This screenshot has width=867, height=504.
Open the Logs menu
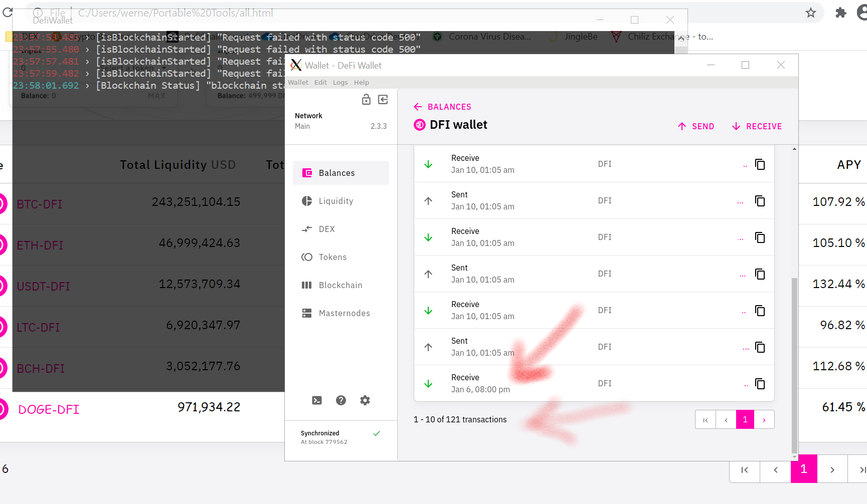340,83
